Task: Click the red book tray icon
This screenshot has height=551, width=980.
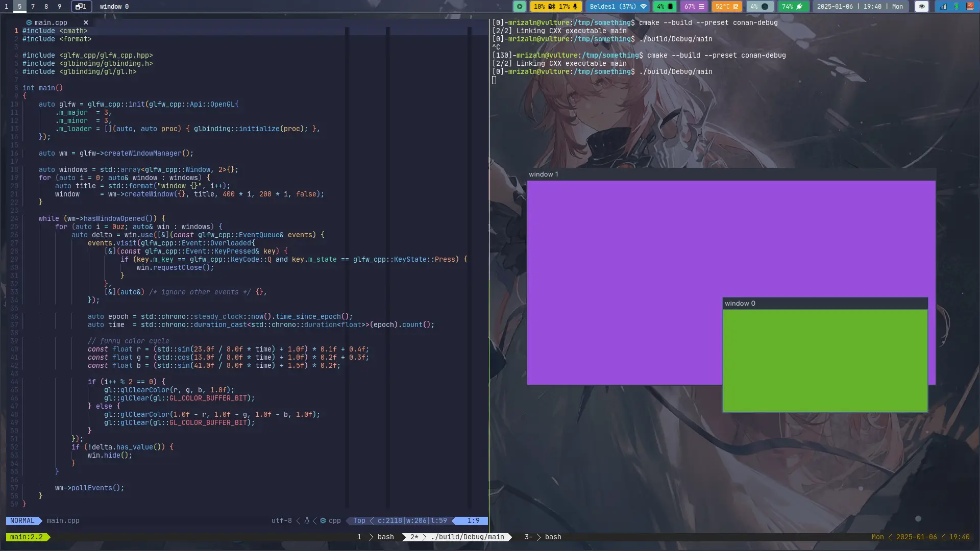Action: point(970,7)
